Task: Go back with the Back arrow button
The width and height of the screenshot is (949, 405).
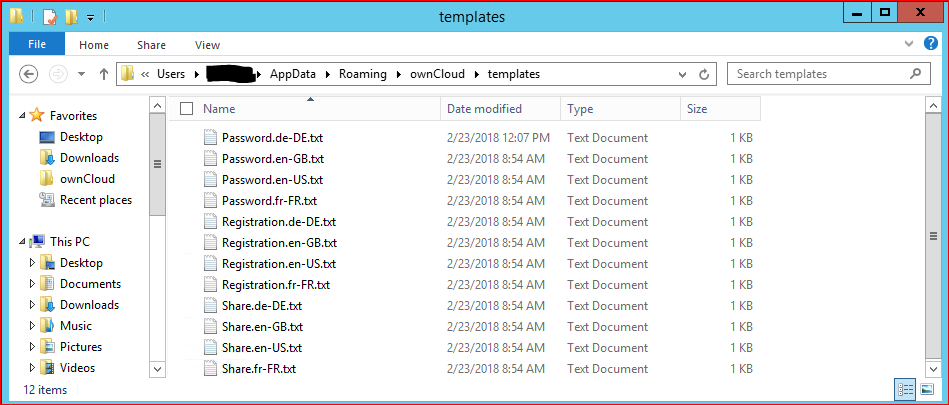Action: (x=29, y=74)
